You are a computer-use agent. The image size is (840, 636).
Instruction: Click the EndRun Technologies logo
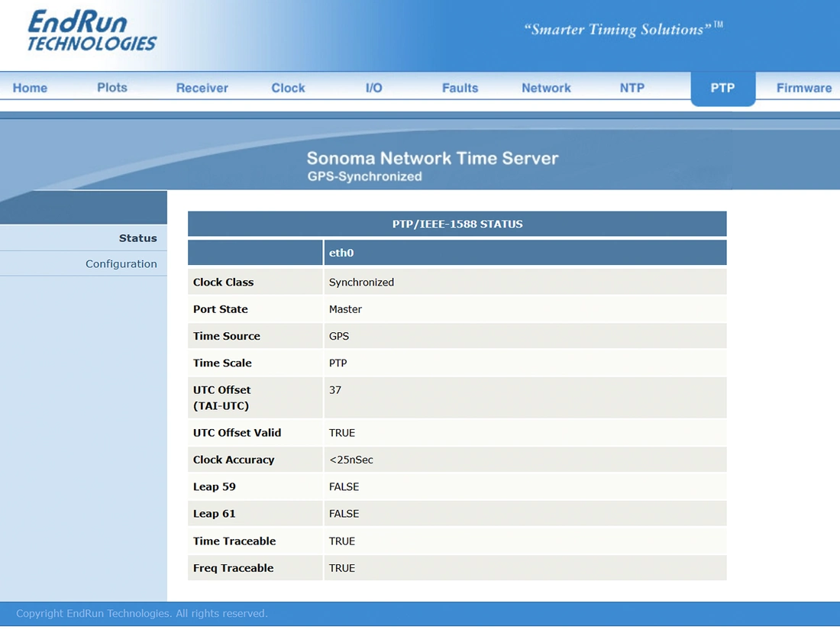click(92, 31)
